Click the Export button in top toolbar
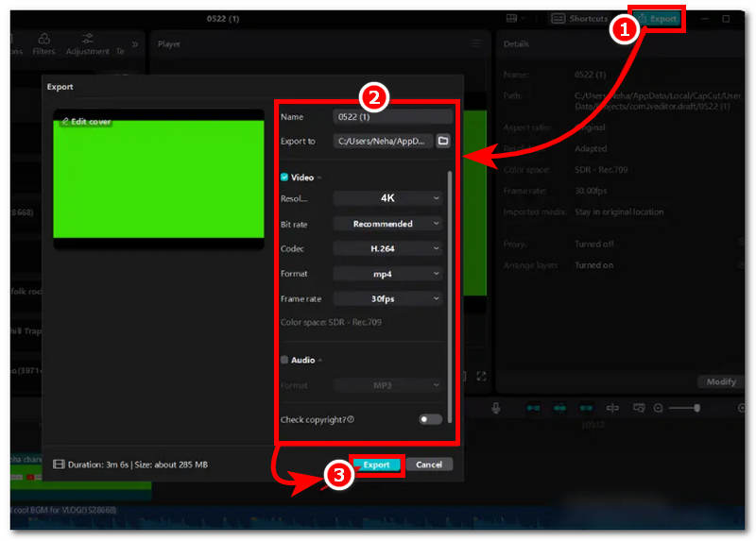 point(657,19)
